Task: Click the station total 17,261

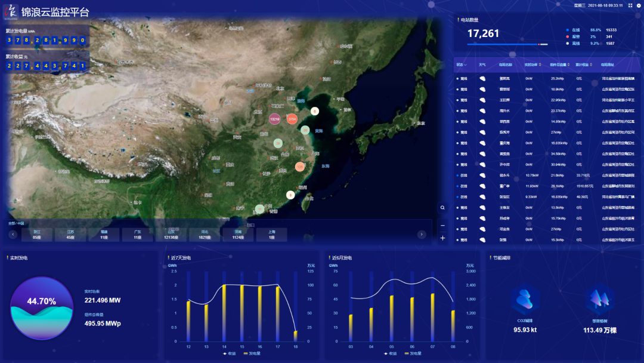Action: pos(484,33)
